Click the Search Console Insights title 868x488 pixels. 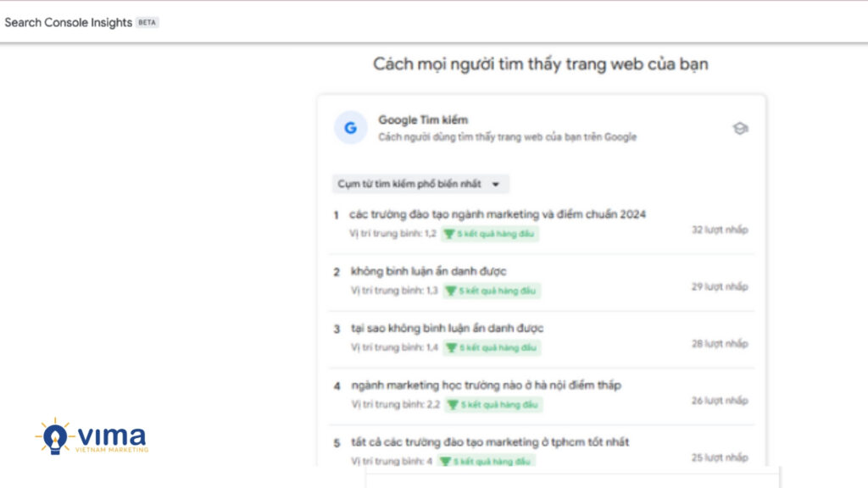pyautogui.click(x=68, y=23)
